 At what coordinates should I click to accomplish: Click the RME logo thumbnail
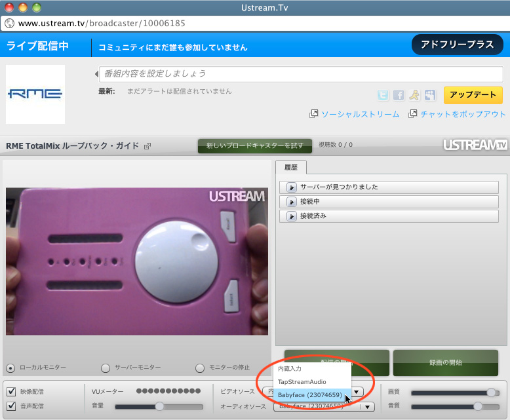point(35,94)
